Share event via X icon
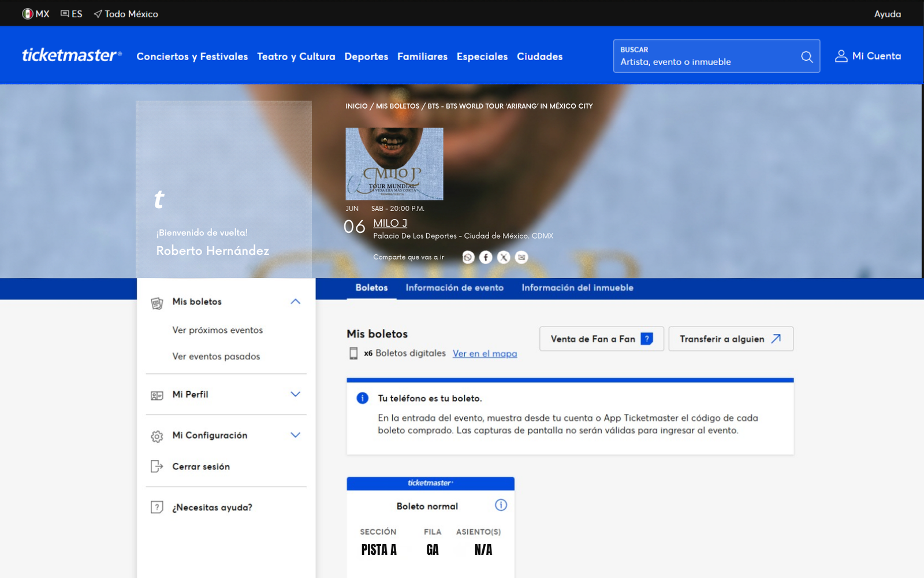Image resolution: width=924 pixels, height=578 pixels. click(504, 257)
